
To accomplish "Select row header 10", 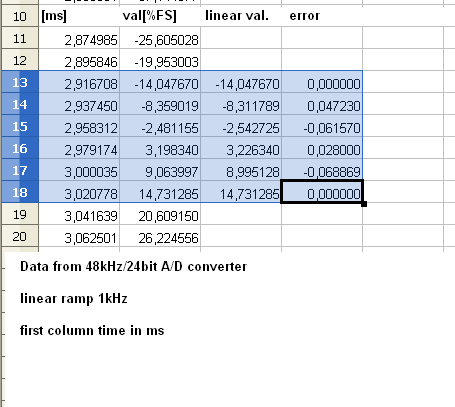I will tap(20, 16).
